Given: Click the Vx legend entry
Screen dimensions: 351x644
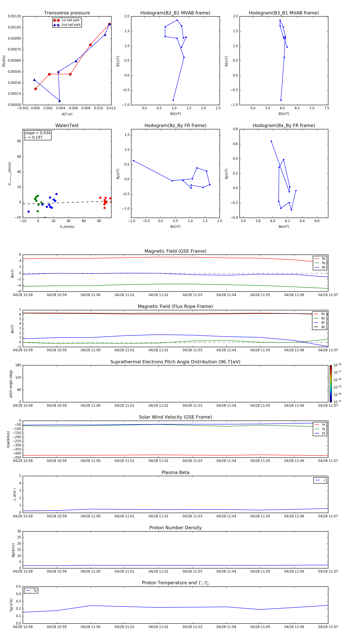Looking at the screenshot, I should click(320, 424).
